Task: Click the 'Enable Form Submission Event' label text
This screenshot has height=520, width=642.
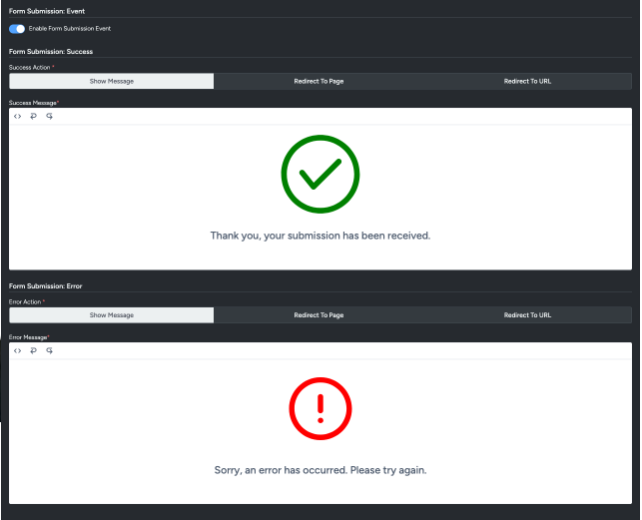Action: [69, 29]
